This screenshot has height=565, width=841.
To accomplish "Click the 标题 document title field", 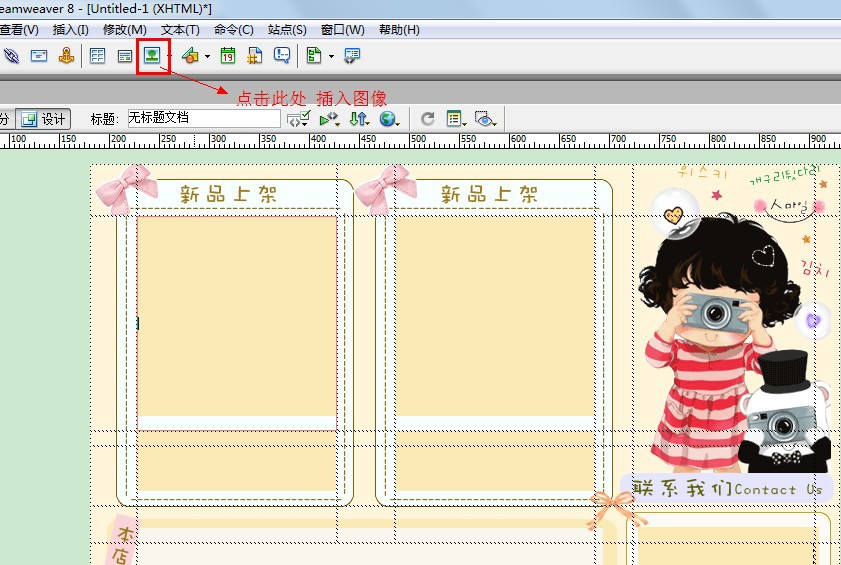I will [204, 119].
